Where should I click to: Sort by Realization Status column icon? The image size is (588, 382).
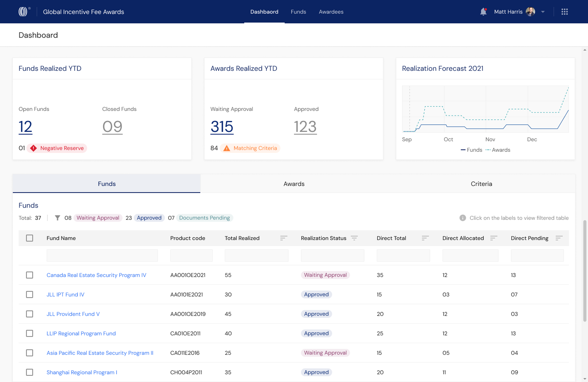click(x=354, y=238)
